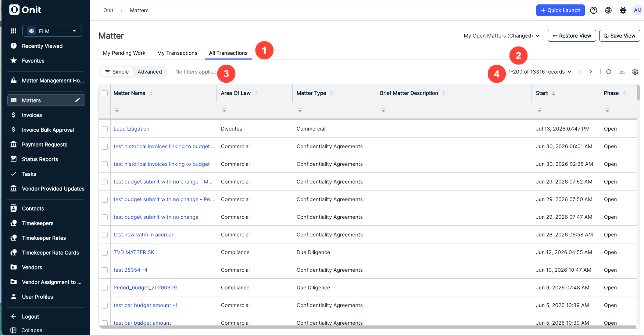Select the Advanced filter mode

point(150,72)
